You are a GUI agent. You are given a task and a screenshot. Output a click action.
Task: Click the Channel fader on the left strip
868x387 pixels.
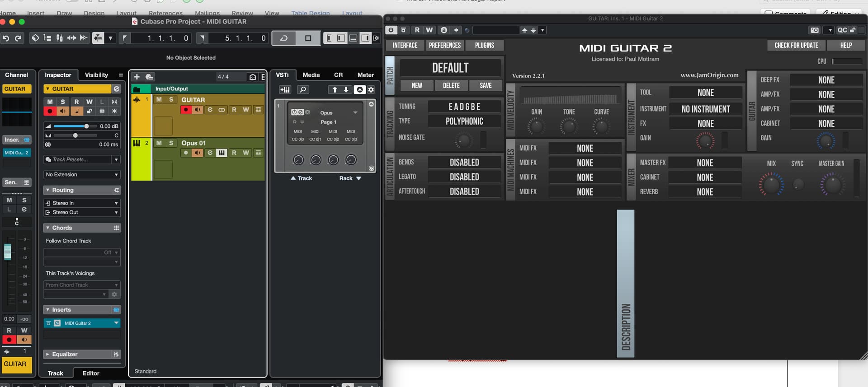8,252
